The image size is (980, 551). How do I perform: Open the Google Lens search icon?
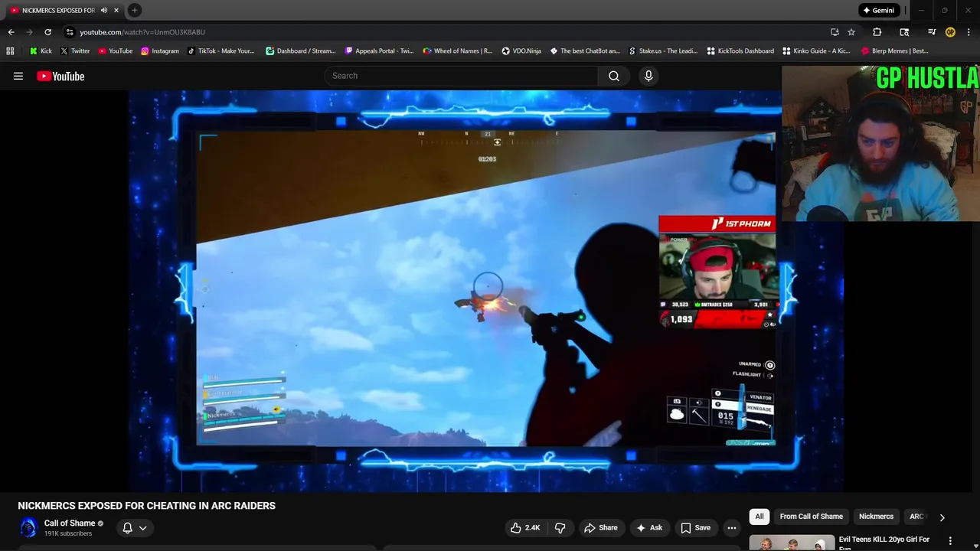click(904, 32)
